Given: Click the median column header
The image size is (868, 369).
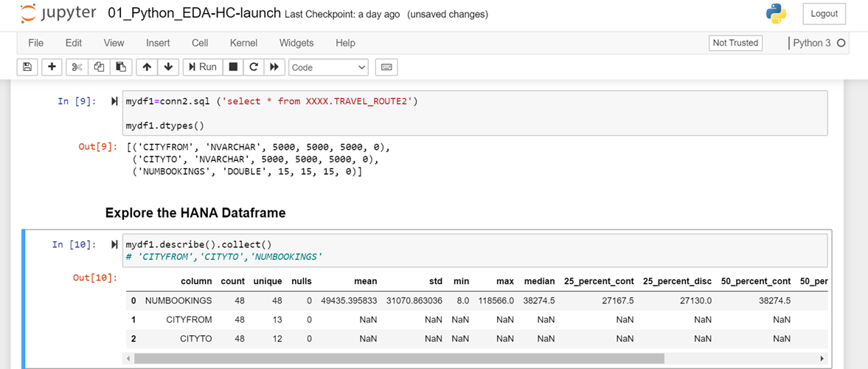Looking at the screenshot, I should click(x=539, y=281).
